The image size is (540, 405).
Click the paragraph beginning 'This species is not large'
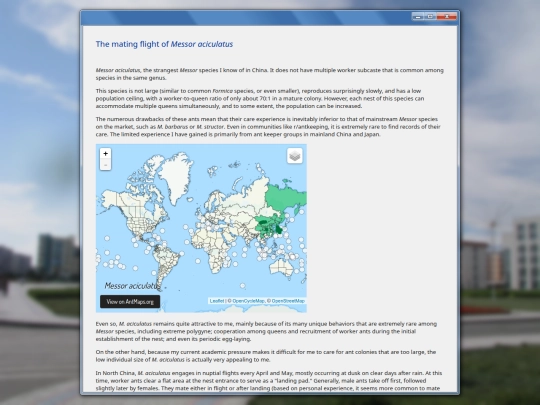pyautogui.click(x=260, y=98)
